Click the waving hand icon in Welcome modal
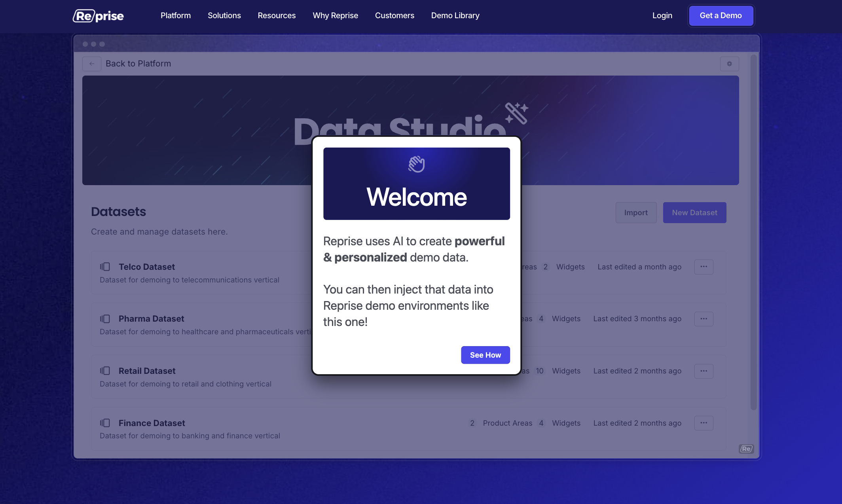Screen dimensions: 842x504 point(417,164)
